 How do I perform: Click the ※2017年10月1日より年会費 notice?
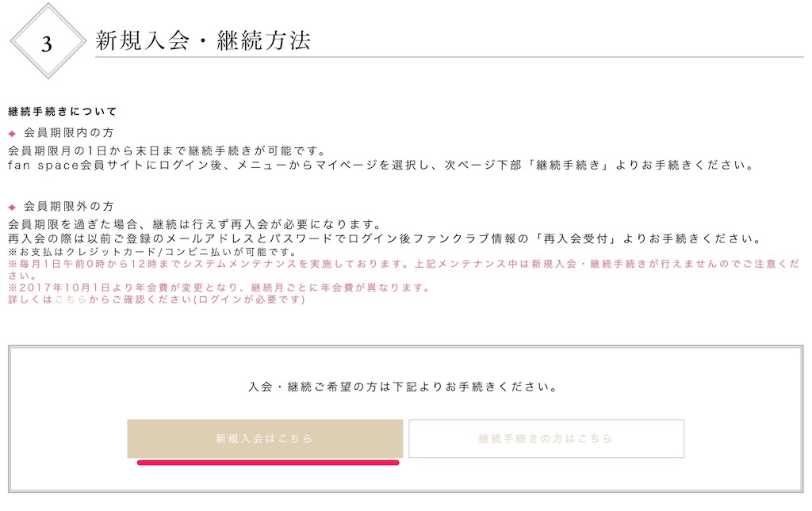[x=220, y=288]
